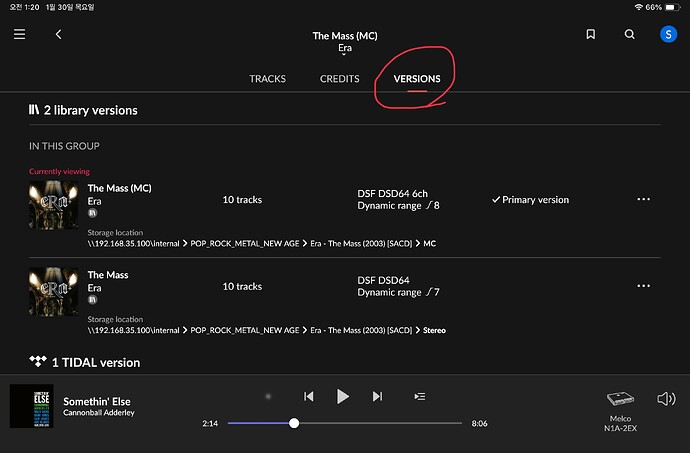Screen dimensions: 690x453
Task: Open The Mass stereo version title
Action: click(108, 275)
